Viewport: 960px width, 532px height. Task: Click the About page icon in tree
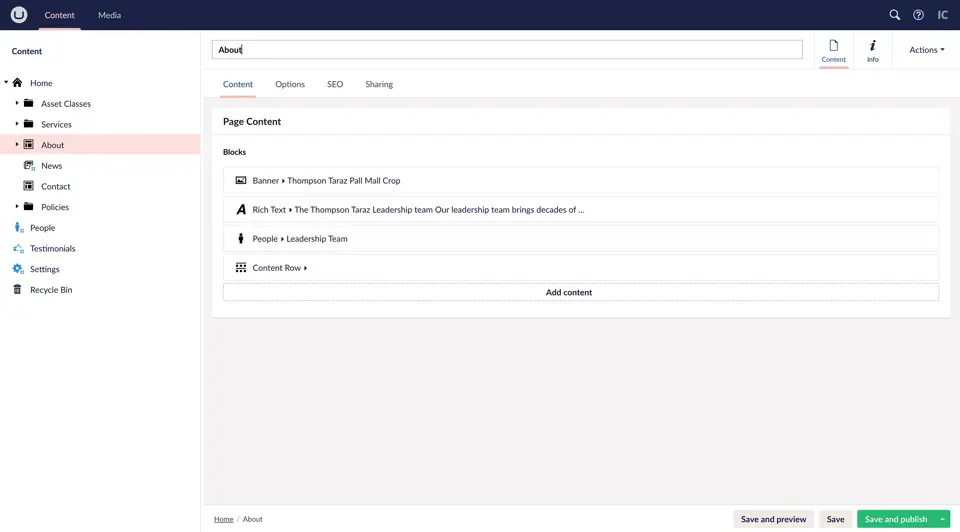click(x=29, y=144)
